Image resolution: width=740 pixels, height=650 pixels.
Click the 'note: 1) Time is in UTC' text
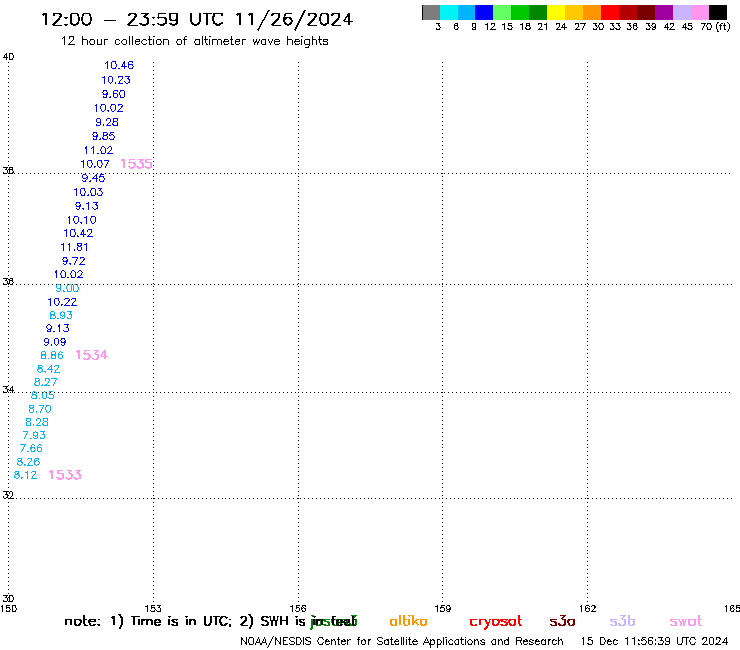[148, 621]
